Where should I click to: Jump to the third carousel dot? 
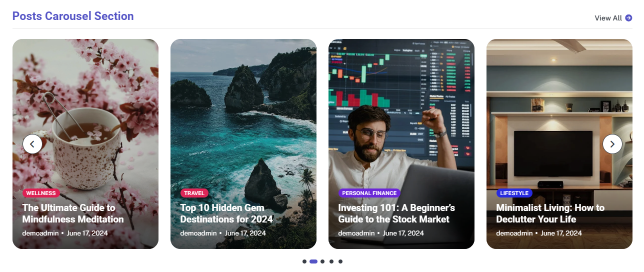click(322, 261)
